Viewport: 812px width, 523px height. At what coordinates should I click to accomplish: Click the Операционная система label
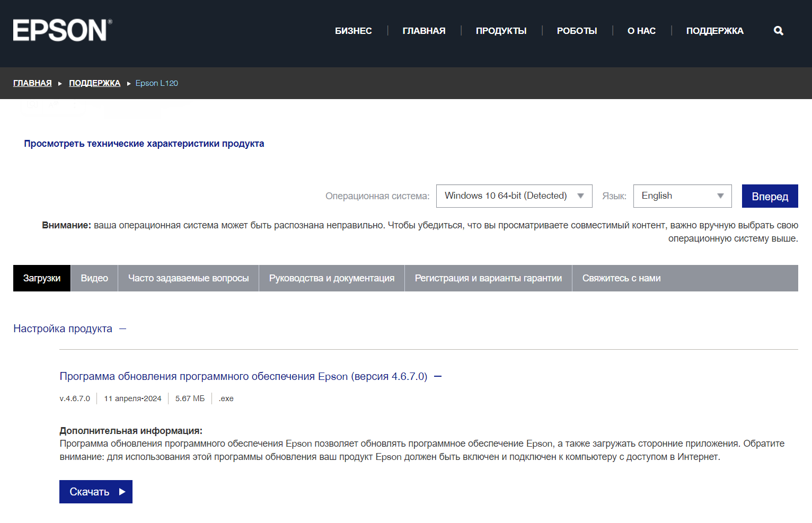pyautogui.click(x=377, y=196)
